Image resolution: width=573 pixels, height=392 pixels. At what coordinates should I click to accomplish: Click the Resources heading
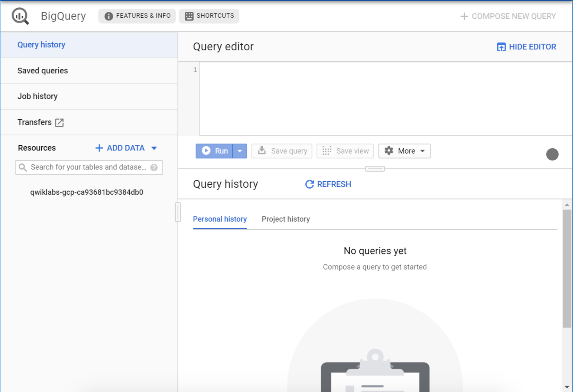click(x=37, y=148)
